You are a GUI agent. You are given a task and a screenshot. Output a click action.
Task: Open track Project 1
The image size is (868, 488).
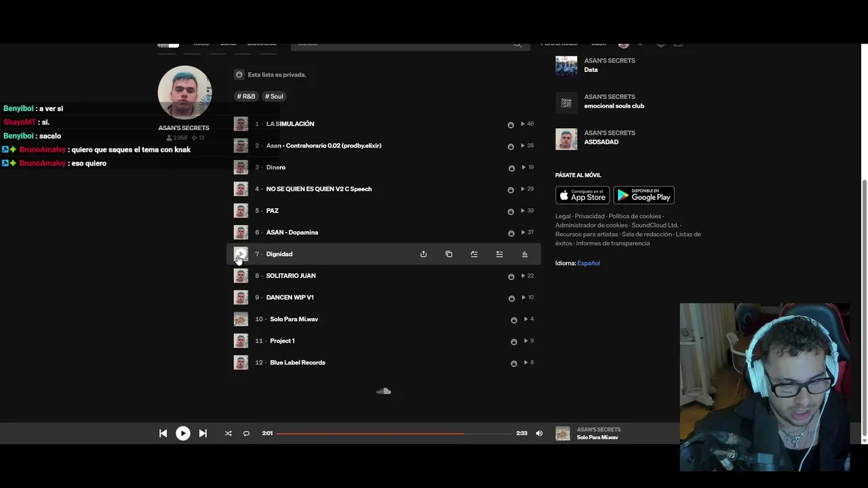tap(282, 341)
